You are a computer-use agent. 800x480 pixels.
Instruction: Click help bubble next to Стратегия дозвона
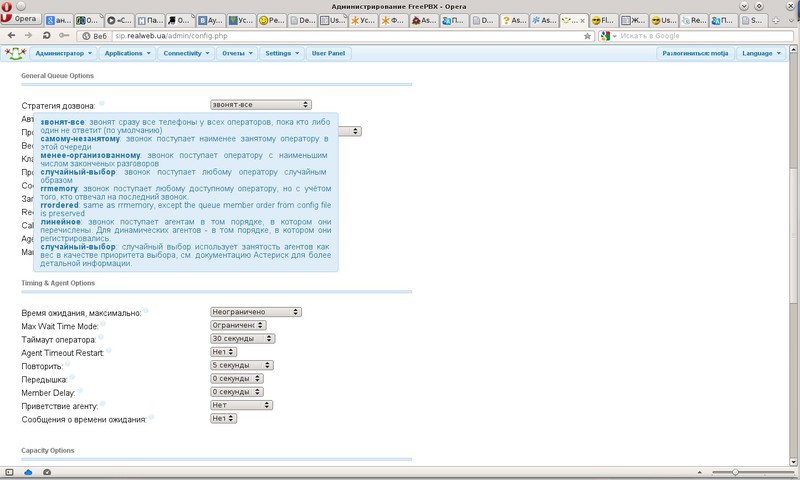[x=102, y=103]
